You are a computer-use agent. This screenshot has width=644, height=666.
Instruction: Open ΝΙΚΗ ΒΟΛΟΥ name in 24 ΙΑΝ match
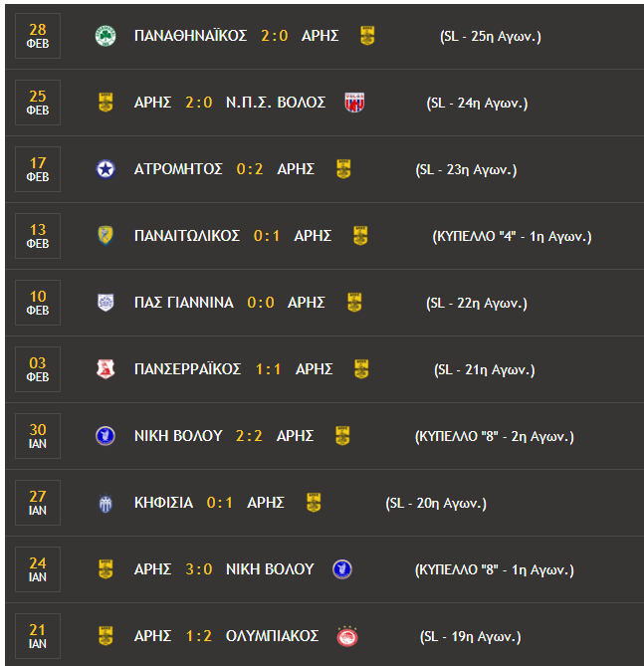coord(270,569)
